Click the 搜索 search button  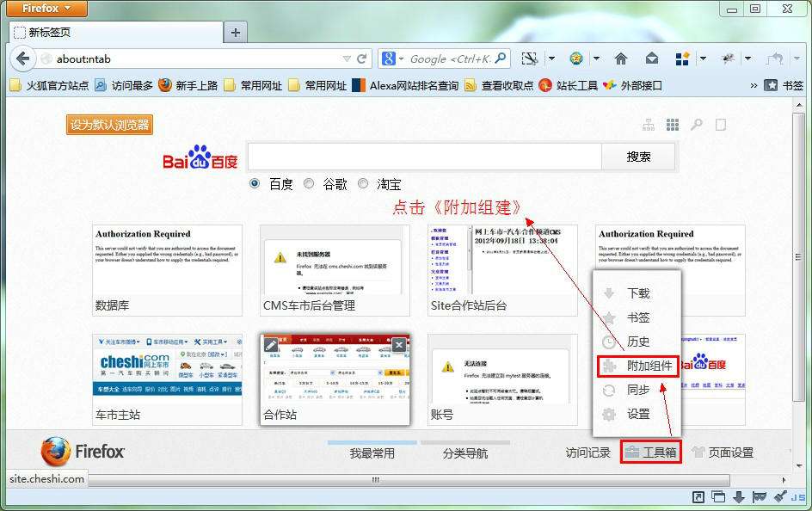(x=638, y=157)
